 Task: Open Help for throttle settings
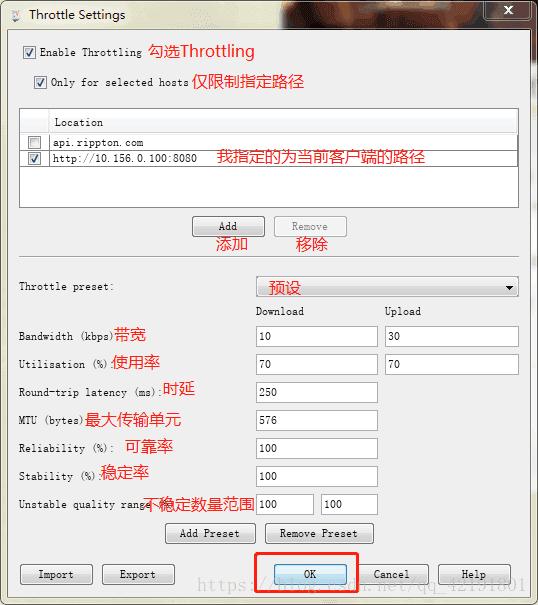pos(474,575)
